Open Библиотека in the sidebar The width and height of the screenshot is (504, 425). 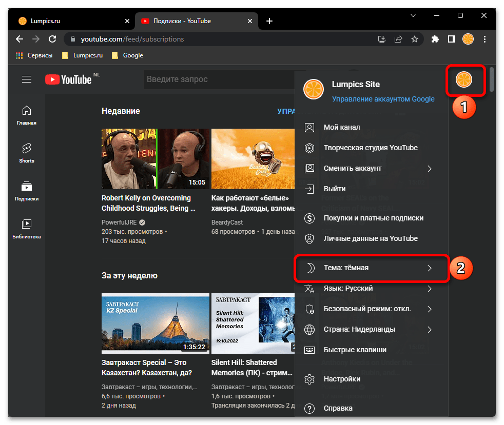click(27, 229)
